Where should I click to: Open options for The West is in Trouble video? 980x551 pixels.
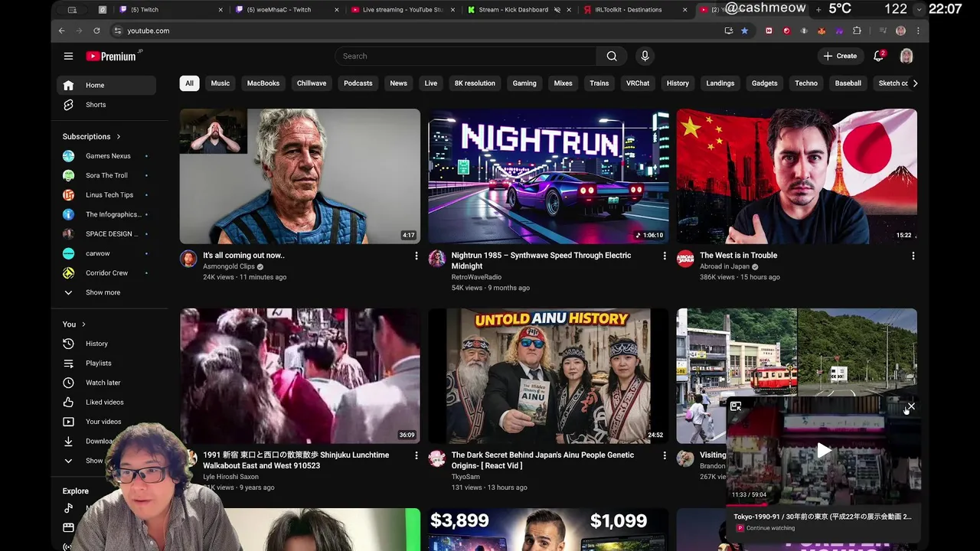[913, 256]
